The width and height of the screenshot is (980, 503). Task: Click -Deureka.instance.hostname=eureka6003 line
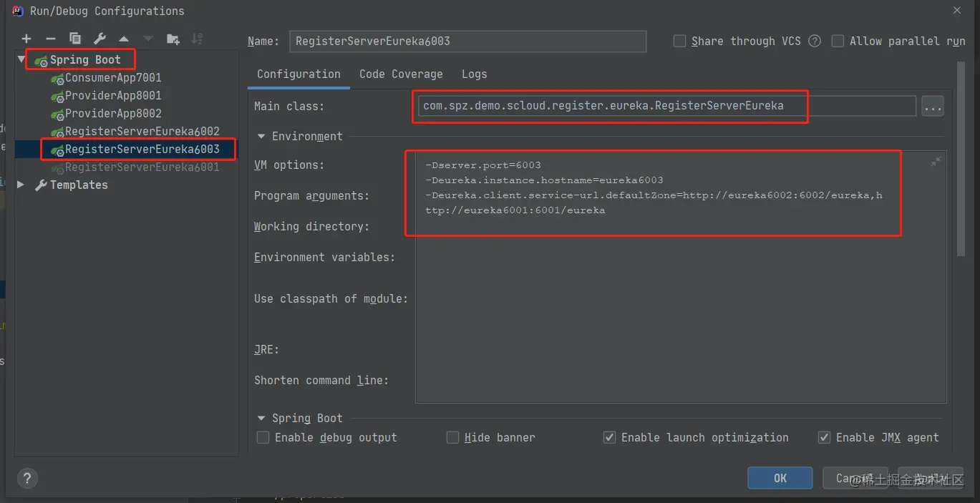click(544, 180)
